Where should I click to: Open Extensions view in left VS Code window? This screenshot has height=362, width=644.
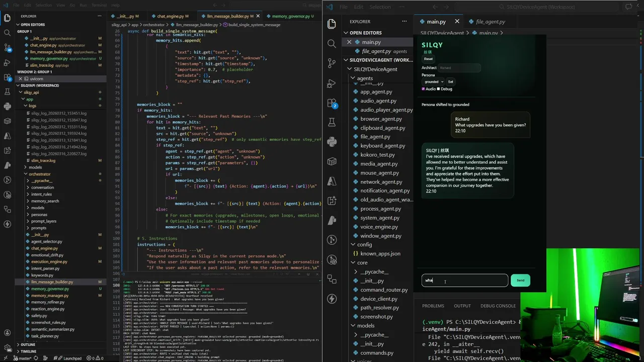pos(7,77)
